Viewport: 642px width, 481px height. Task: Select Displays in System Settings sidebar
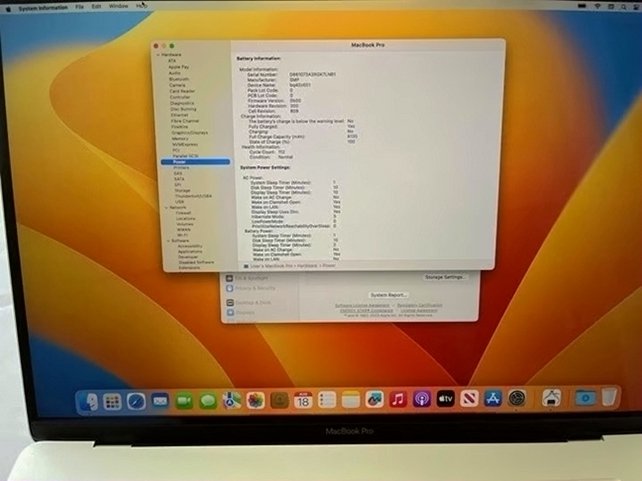coord(241,312)
